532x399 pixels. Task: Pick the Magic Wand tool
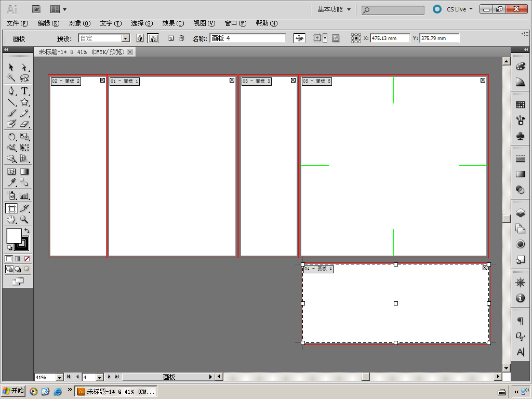11,78
